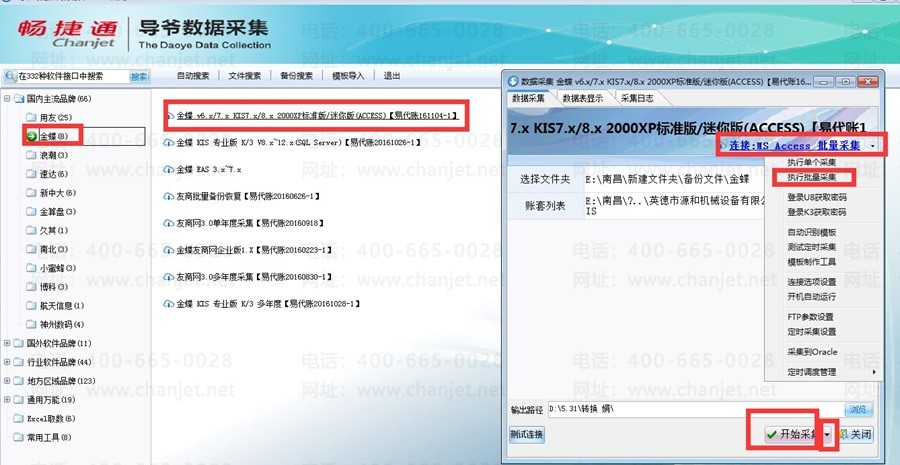The height and width of the screenshot is (465, 900).
Task: Select 自动识别模板 in the menu
Action: (x=812, y=232)
